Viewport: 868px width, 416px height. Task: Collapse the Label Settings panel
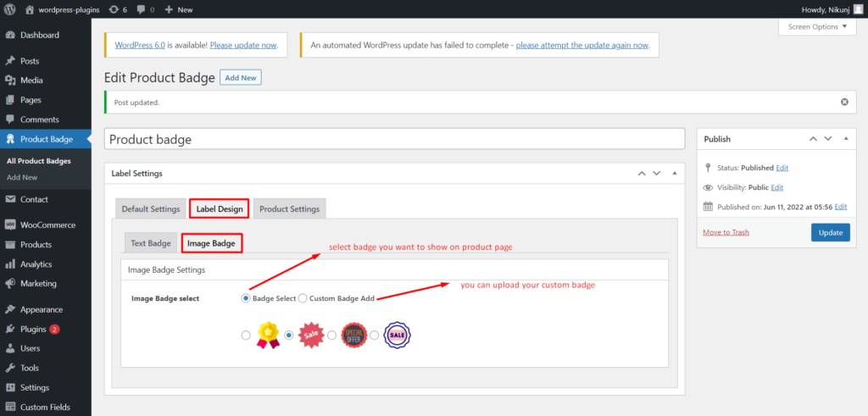(x=674, y=173)
